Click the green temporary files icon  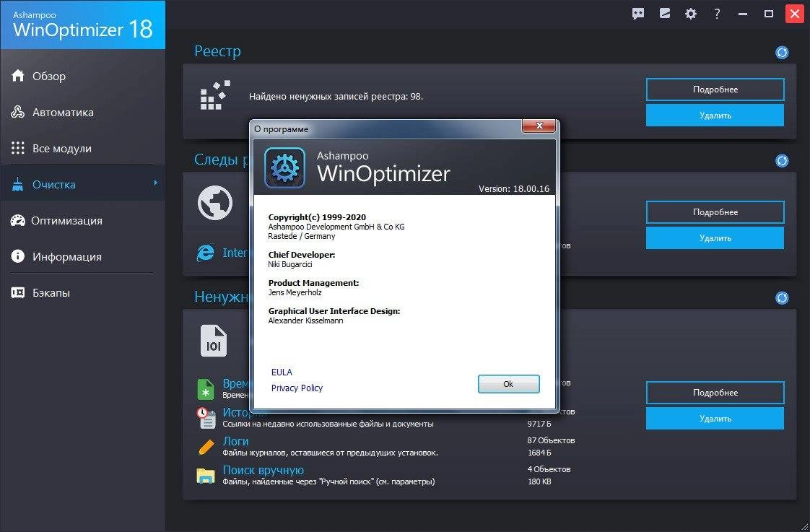tap(206, 389)
